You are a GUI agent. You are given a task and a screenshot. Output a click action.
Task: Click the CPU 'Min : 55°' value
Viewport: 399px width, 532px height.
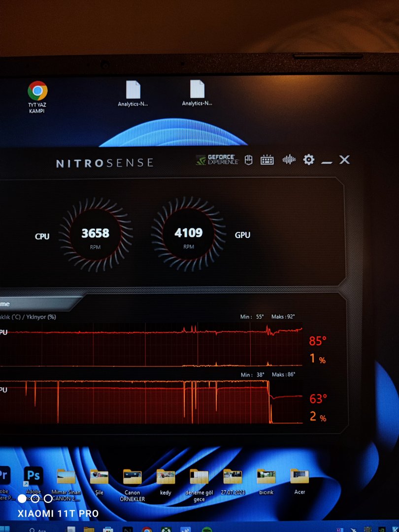point(252,317)
